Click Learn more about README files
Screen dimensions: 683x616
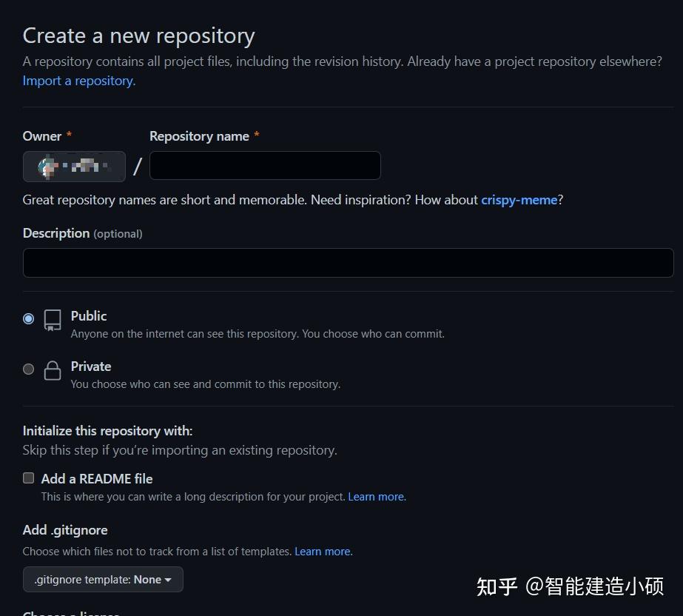click(376, 496)
